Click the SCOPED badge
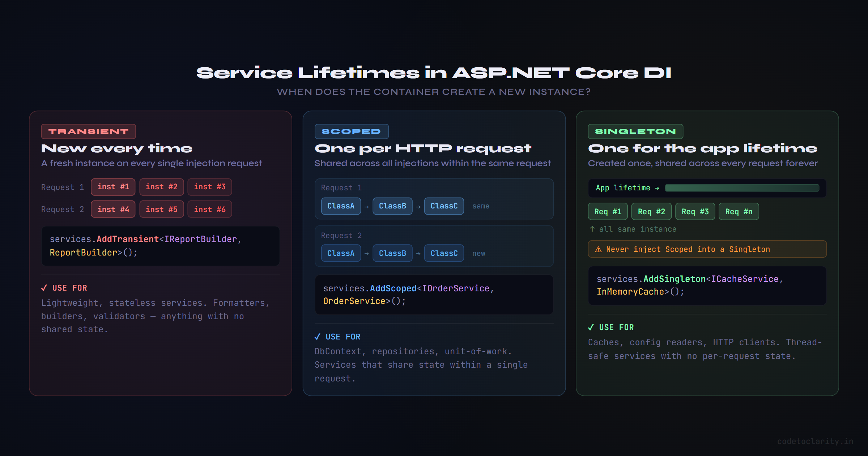 coord(351,131)
